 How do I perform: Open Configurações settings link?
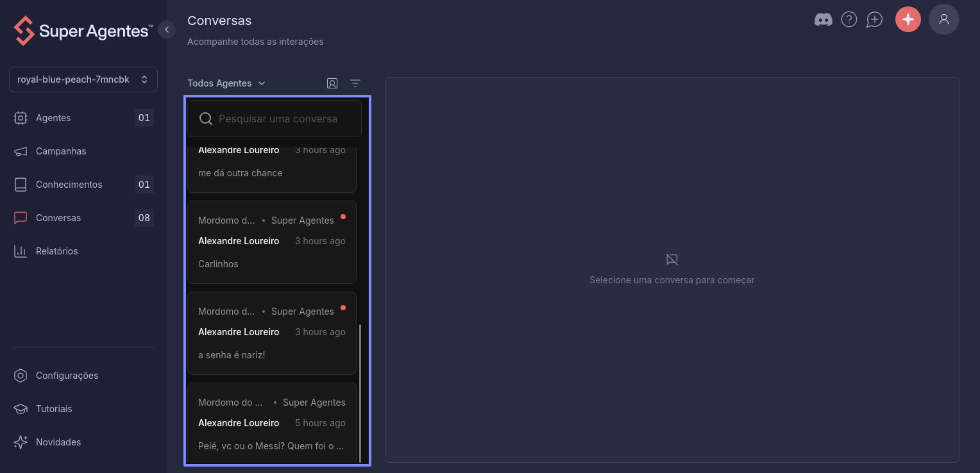(83, 376)
